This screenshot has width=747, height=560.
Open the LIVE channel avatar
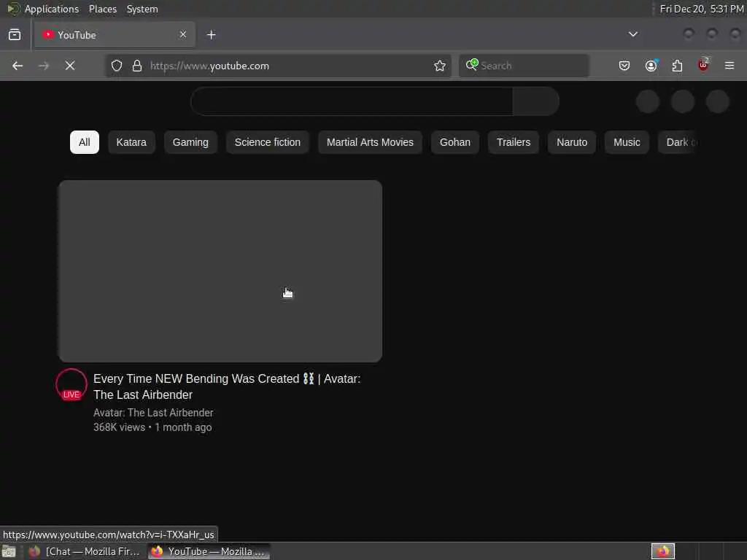[71, 385]
